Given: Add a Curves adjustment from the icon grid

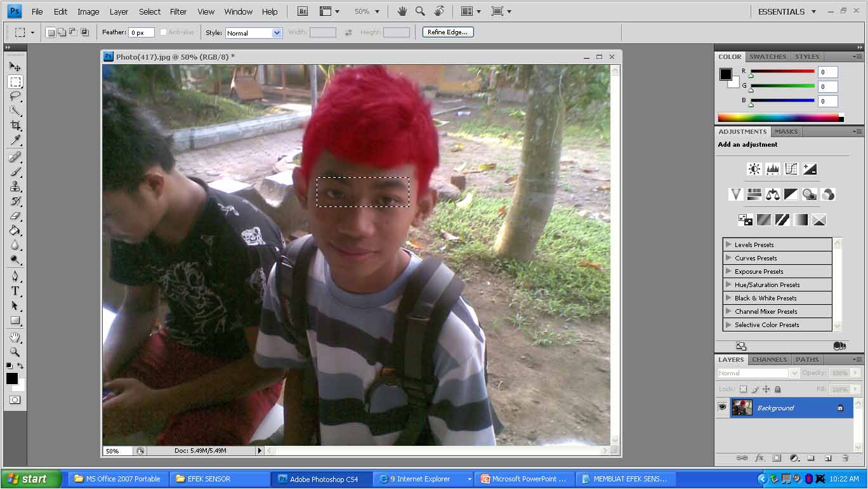Looking at the screenshot, I should (791, 169).
